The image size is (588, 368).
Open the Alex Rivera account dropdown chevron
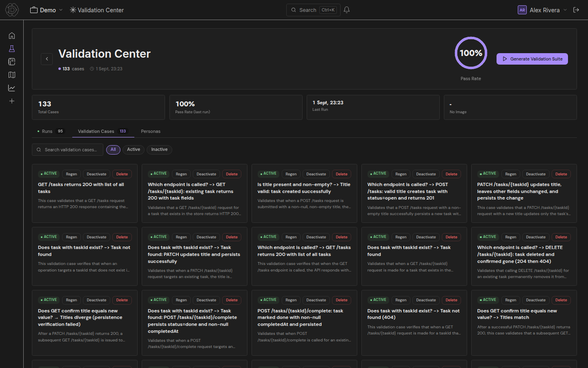[565, 10]
